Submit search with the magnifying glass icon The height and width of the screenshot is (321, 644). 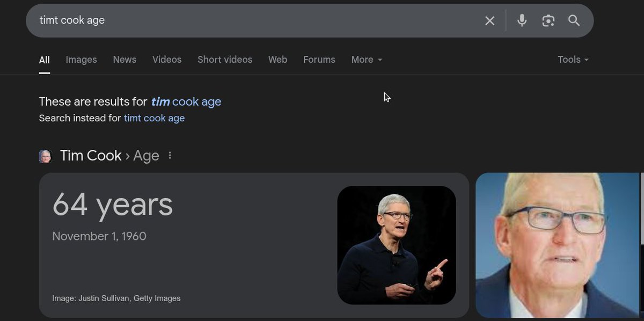(x=574, y=20)
